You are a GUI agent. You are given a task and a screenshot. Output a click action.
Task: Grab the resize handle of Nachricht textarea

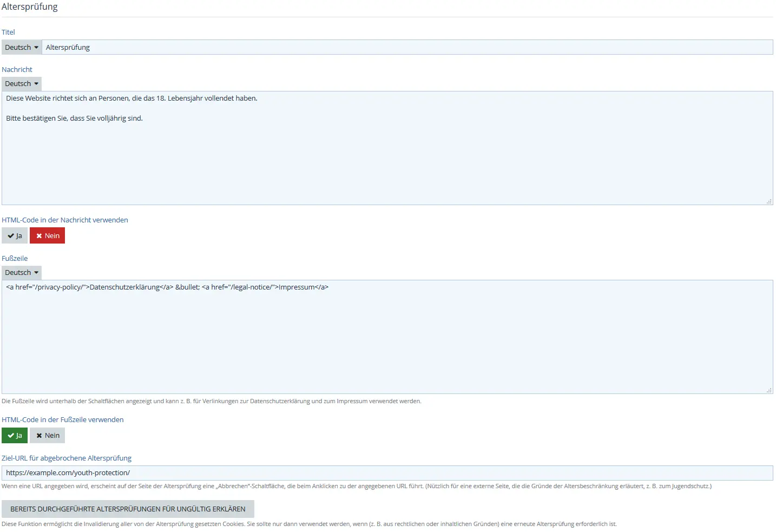tap(769, 201)
